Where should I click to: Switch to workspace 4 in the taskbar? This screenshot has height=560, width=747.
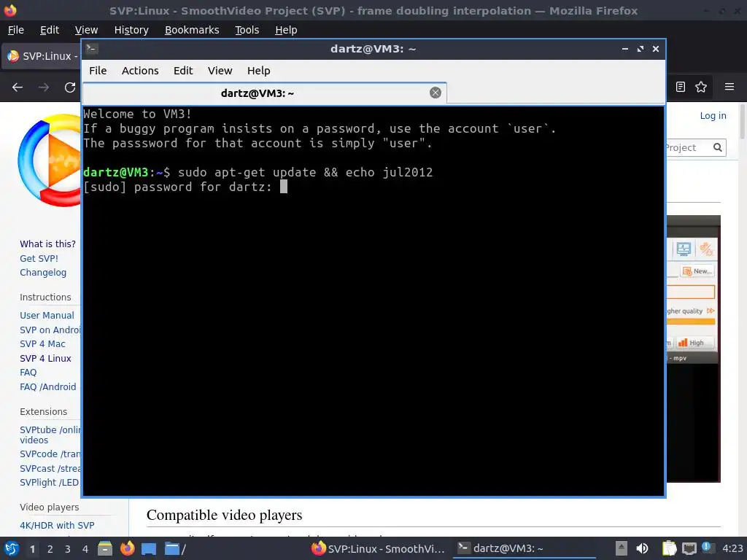pos(85,549)
